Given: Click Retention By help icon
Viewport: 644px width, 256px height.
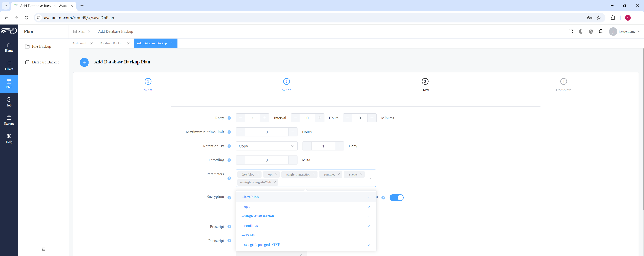Looking at the screenshot, I should [229, 146].
